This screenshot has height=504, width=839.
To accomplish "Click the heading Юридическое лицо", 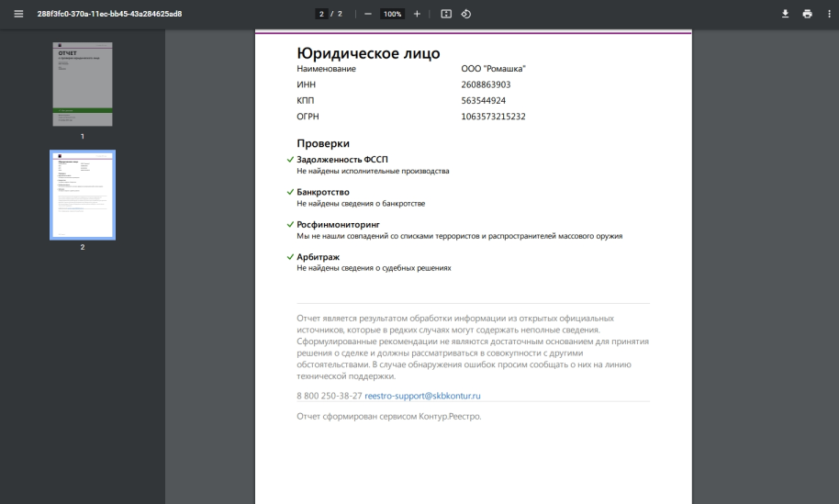I will 368,53.
